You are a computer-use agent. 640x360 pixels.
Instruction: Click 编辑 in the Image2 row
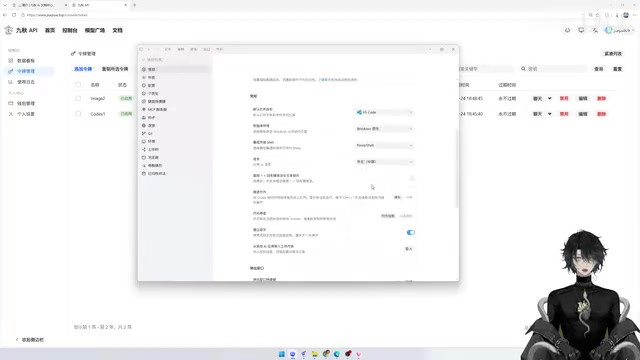pos(583,98)
